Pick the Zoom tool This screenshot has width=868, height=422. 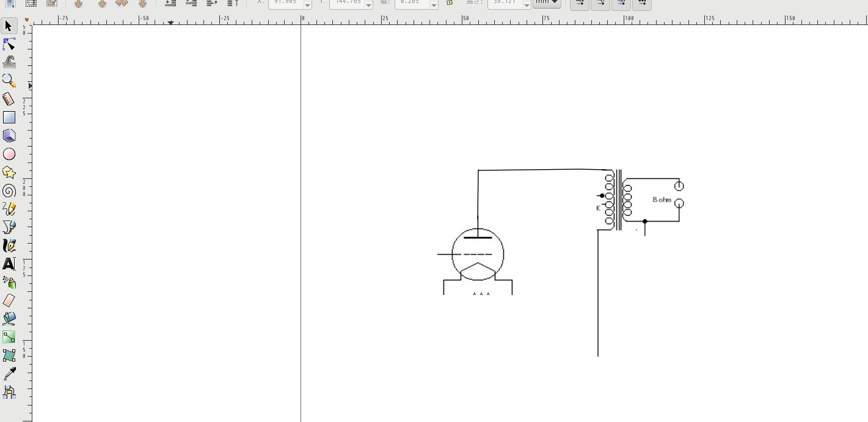(9, 80)
